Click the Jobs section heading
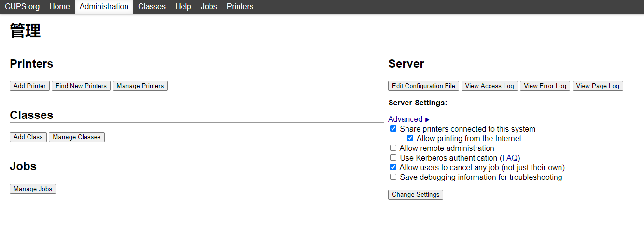 pos(23,166)
